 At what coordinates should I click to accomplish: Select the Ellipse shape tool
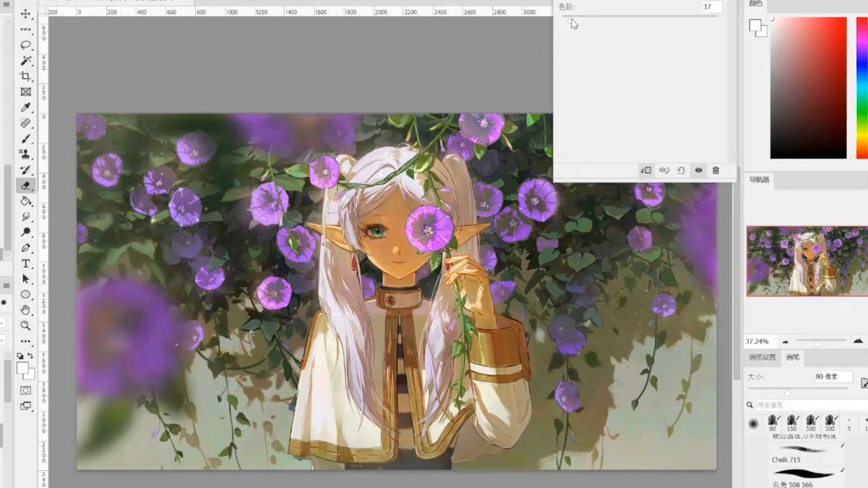pos(25,294)
